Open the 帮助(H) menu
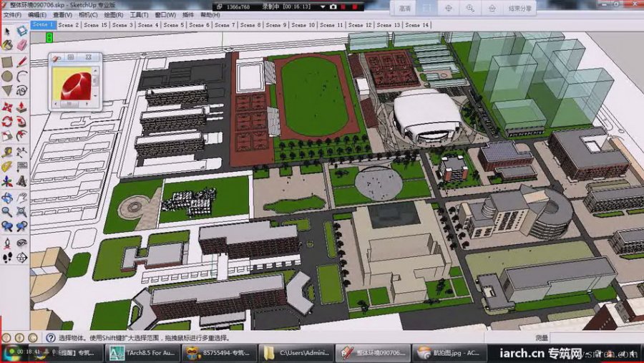This screenshot has width=644, height=363. tap(210, 15)
